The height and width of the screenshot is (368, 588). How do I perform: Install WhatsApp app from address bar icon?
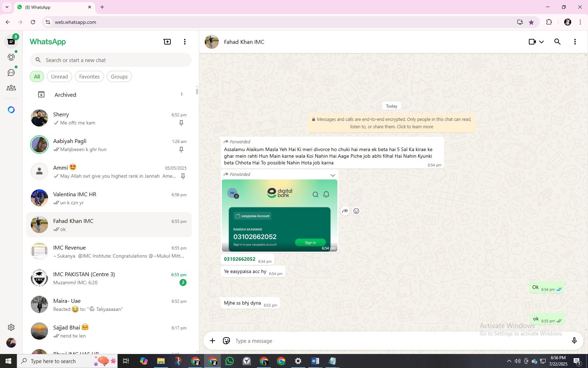tap(520, 22)
